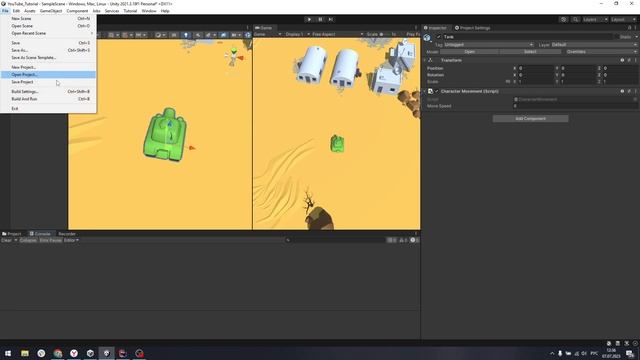640x360 pixels.
Task: Toggle Collapse in the Console
Action: coord(28,240)
